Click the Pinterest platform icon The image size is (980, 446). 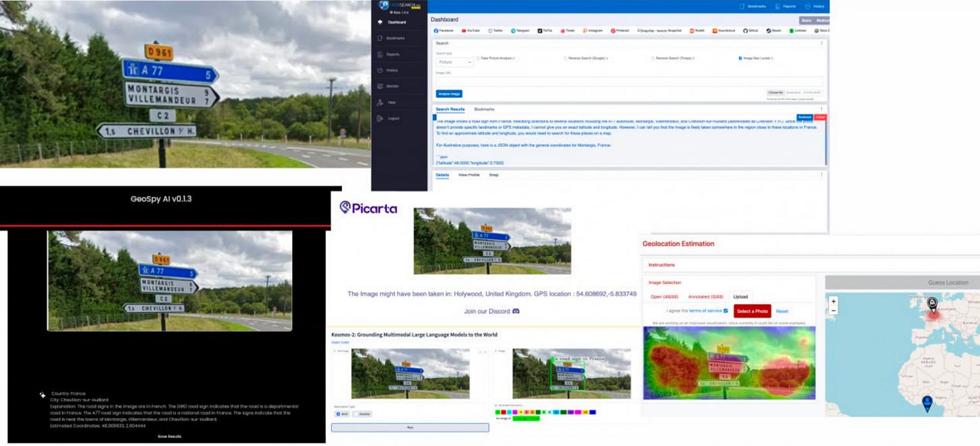click(613, 30)
